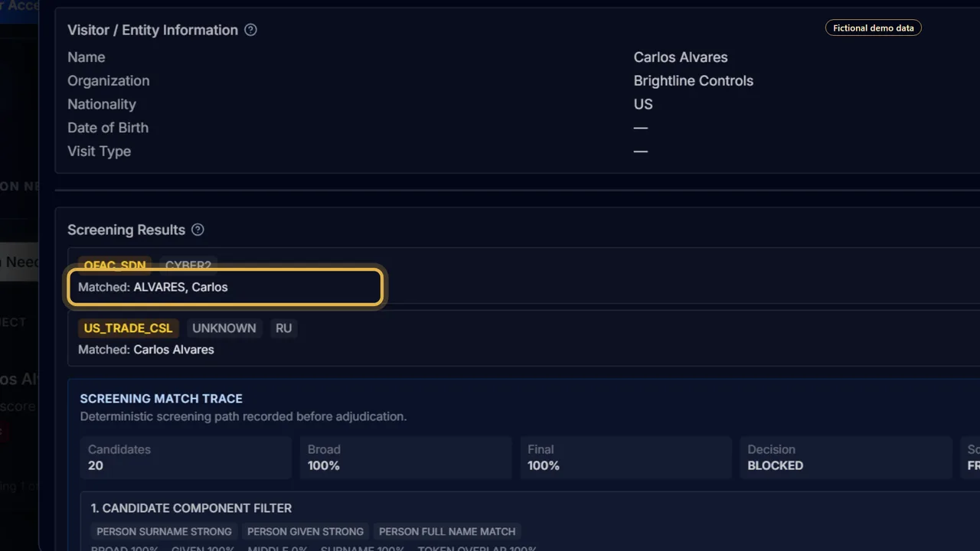
Task: Click help icon next to Screening Results
Action: (198, 230)
